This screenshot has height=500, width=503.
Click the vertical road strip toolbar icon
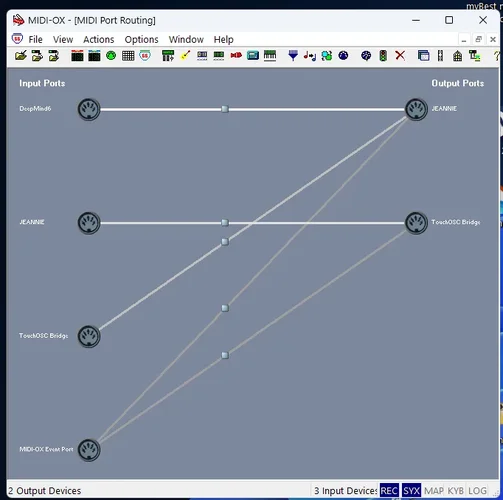[440, 56]
